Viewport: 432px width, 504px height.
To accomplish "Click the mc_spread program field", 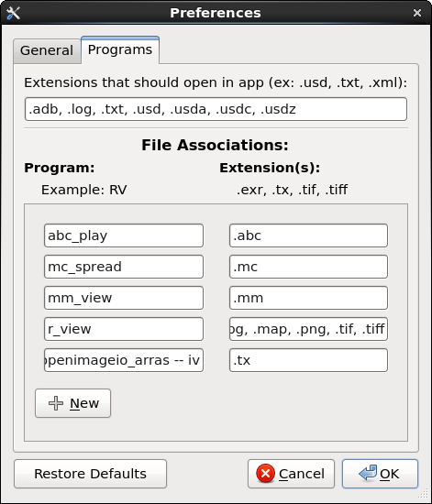I will coord(124,267).
